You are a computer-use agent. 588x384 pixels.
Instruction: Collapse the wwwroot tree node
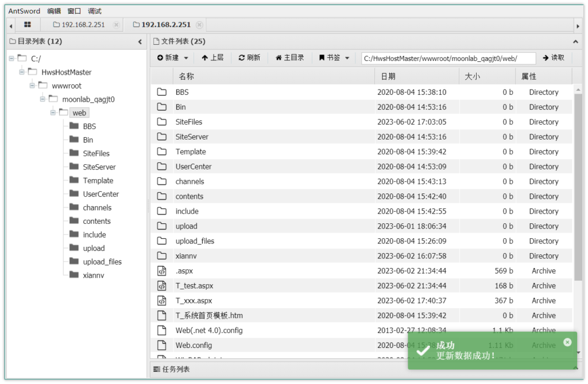(x=32, y=86)
